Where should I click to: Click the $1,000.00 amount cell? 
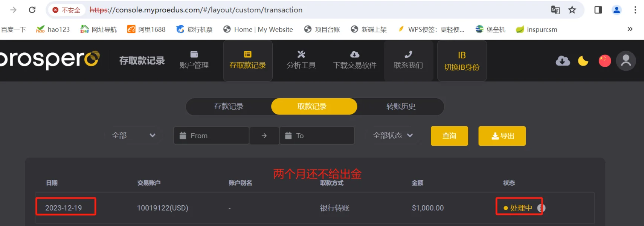coord(428,208)
